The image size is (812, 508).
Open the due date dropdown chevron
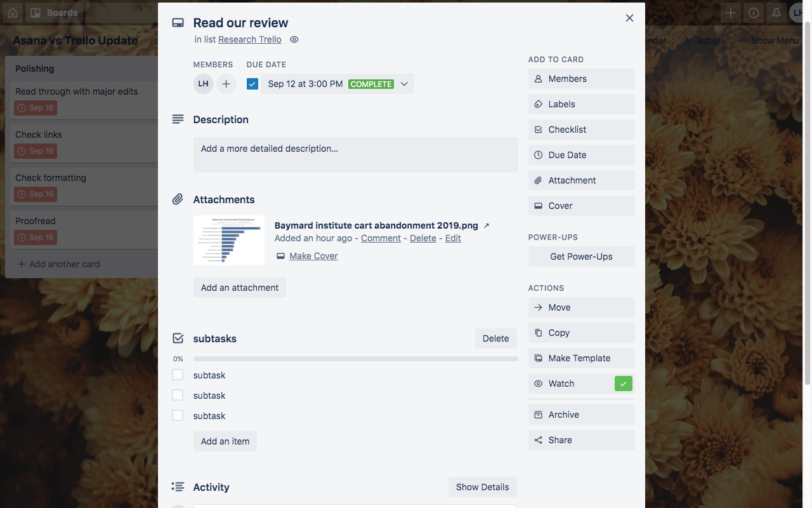coord(404,84)
